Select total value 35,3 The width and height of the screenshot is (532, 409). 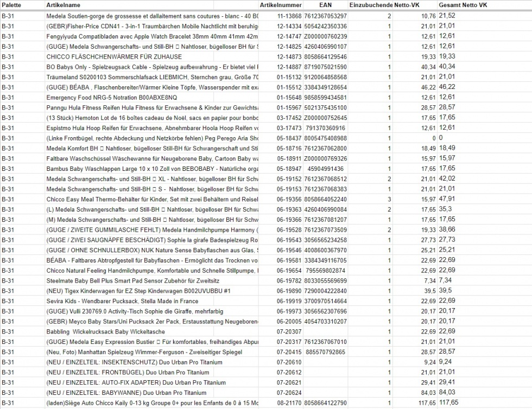tap(445, 209)
